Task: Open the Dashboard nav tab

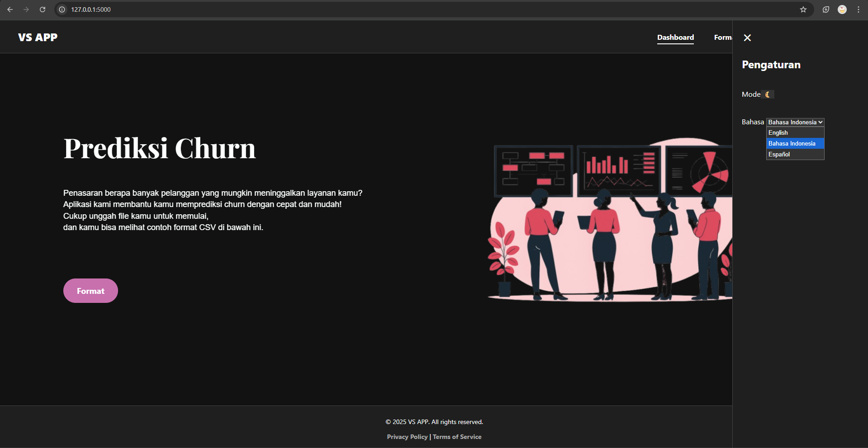Action: tap(675, 38)
